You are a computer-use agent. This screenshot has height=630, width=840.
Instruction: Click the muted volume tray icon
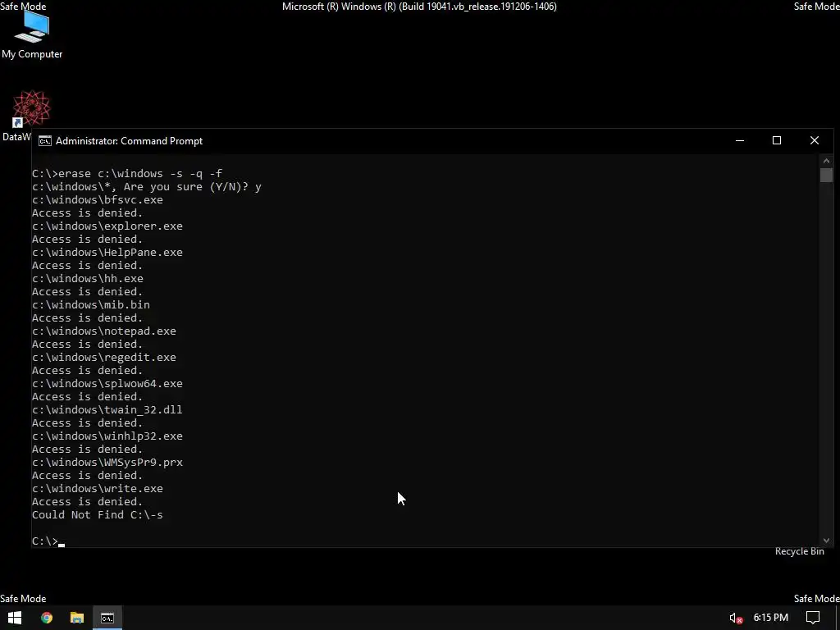point(736,619)
